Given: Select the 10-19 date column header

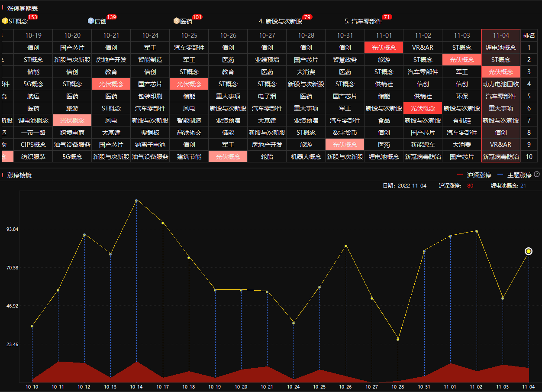Looking at the screenshot, I should tap(33, 36).
